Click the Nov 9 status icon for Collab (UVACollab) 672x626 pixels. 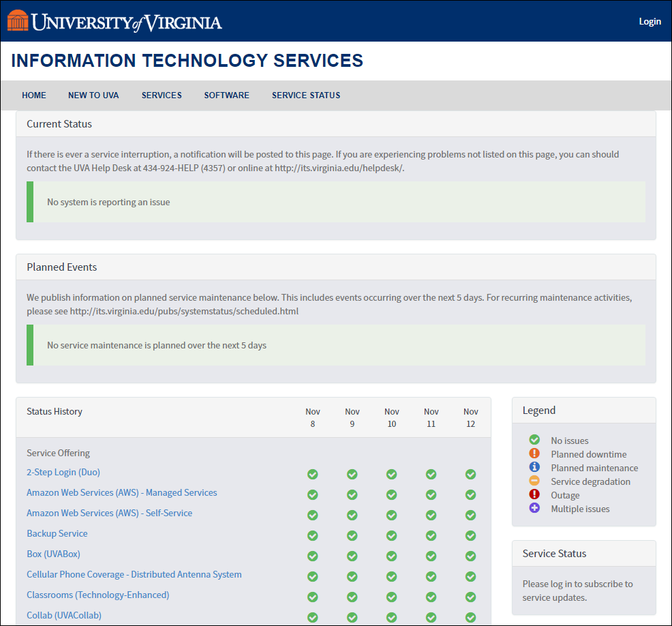pos(352,617)
